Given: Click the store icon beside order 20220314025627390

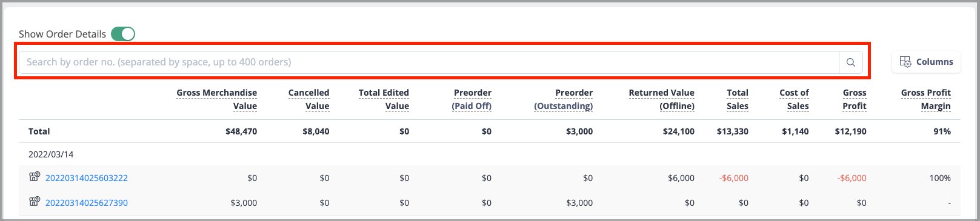Looking at the screenshot, I should 35,202.
